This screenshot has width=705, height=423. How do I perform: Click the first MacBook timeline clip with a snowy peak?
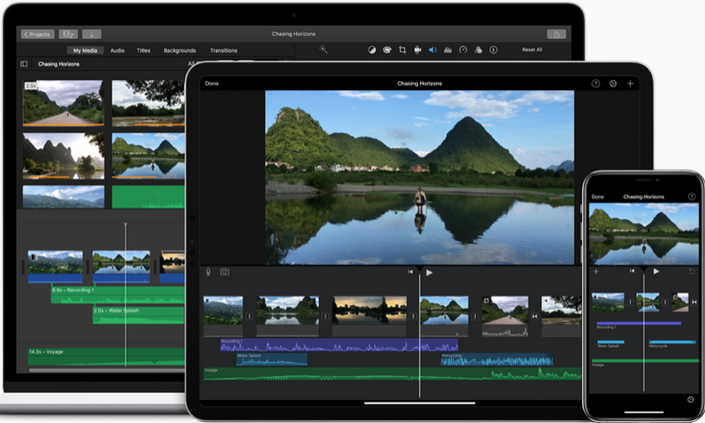tap(55, 267)
